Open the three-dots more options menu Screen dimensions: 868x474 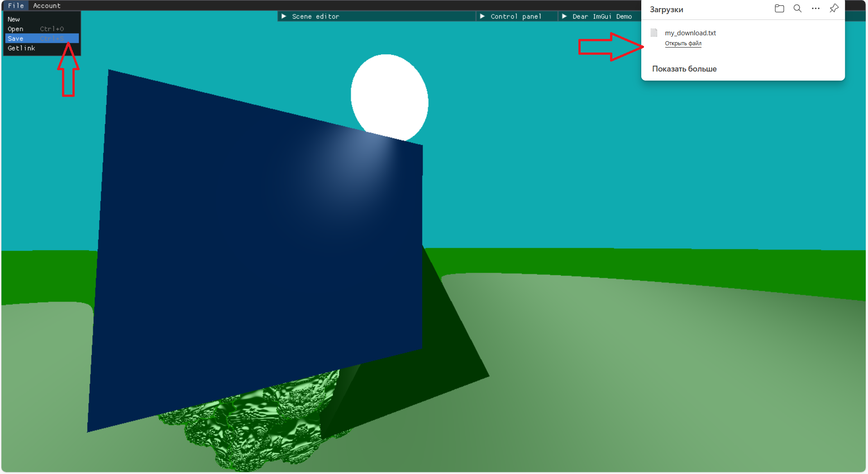pos(816,9)
